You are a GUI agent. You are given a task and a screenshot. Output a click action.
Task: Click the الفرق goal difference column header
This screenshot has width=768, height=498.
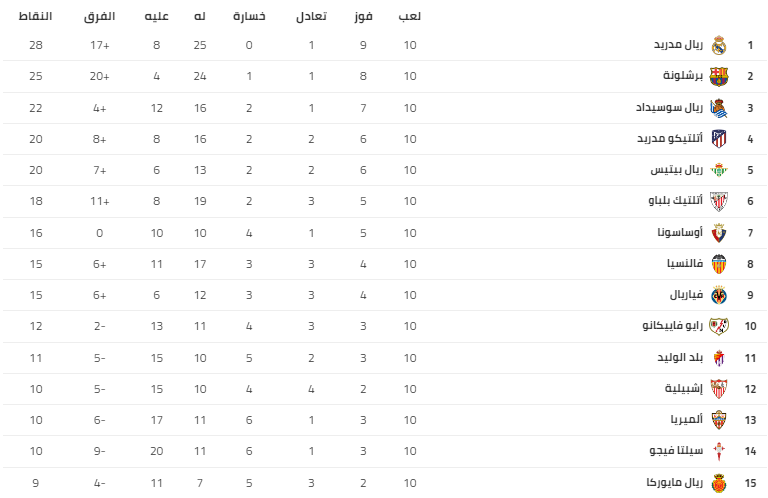(99, 17)
